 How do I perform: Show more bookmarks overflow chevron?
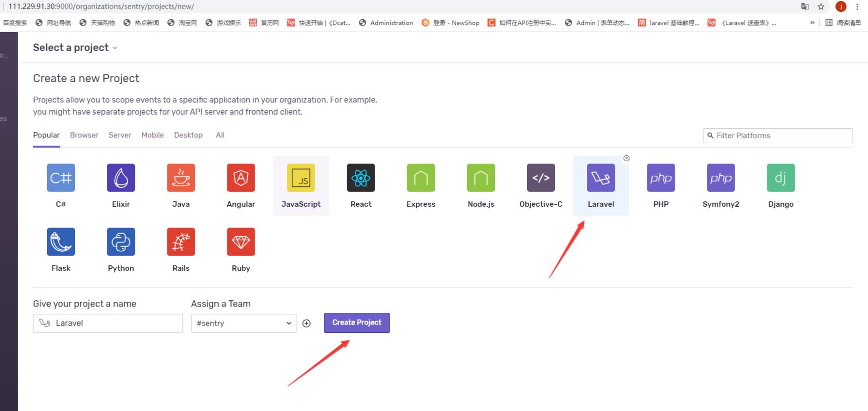click(812, 23)
